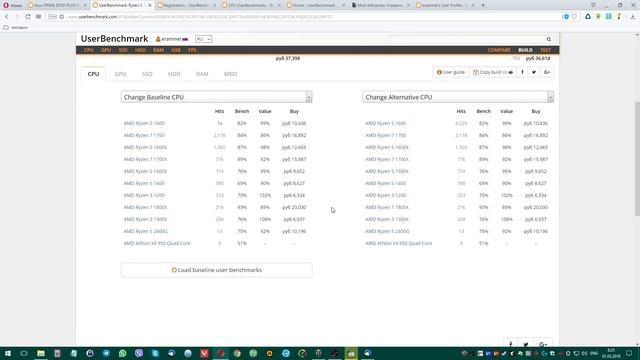Switch to the Registration - UserBench browser tab
This screenshot has height=360, width=640.
click(x=186, y=5)
